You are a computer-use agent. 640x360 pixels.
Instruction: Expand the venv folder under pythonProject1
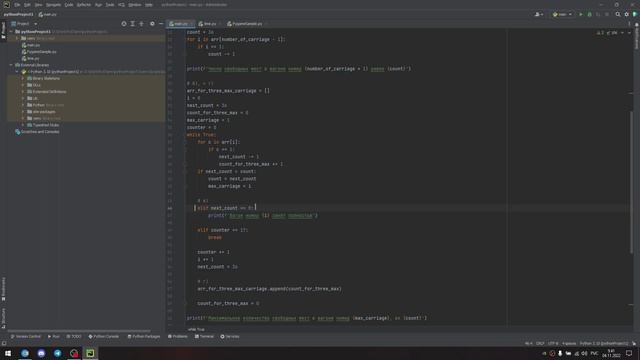(x=18, y=38)
